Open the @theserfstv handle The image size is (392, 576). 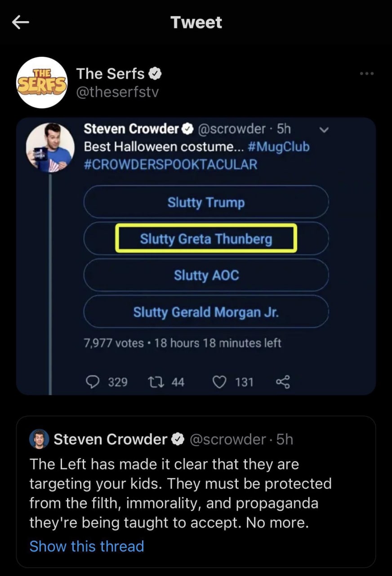(x=118, y=92)
